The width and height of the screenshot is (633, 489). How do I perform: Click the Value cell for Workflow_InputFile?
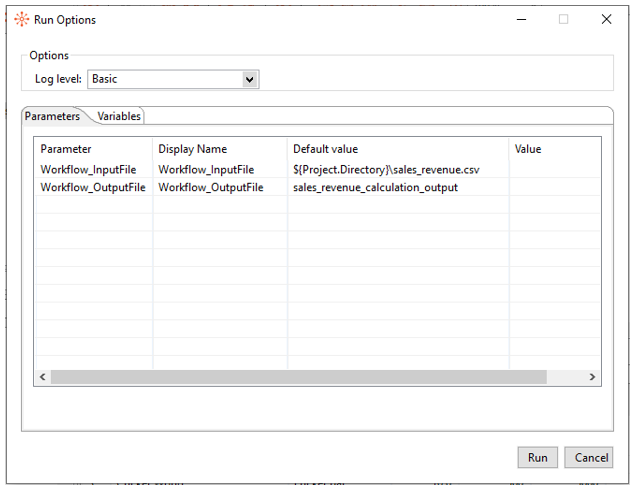pyautogui.click(x=554, y=170)
